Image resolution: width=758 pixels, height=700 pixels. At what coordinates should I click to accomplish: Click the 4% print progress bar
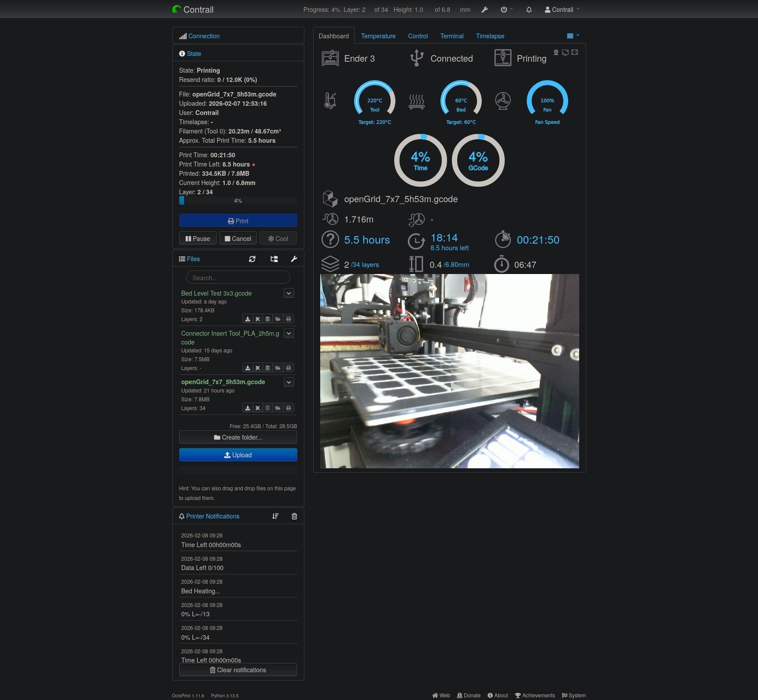click(238, 201)
